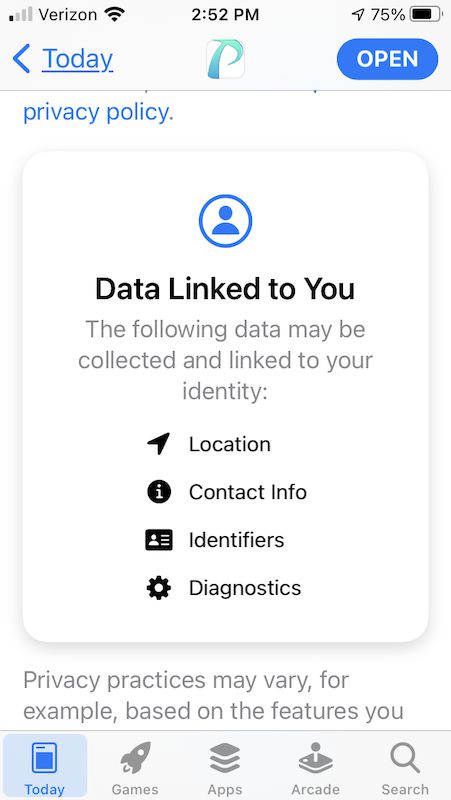Screen dimensions: 451x800
Task: Tap the Games rocket icon
Action: pyautogui.click(x=135, y=758)
